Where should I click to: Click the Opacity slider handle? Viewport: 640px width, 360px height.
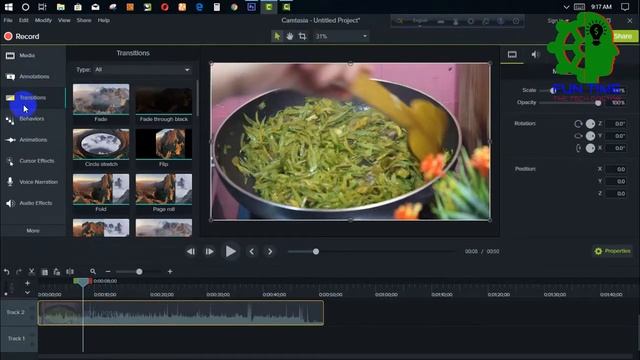pos(598,103)
